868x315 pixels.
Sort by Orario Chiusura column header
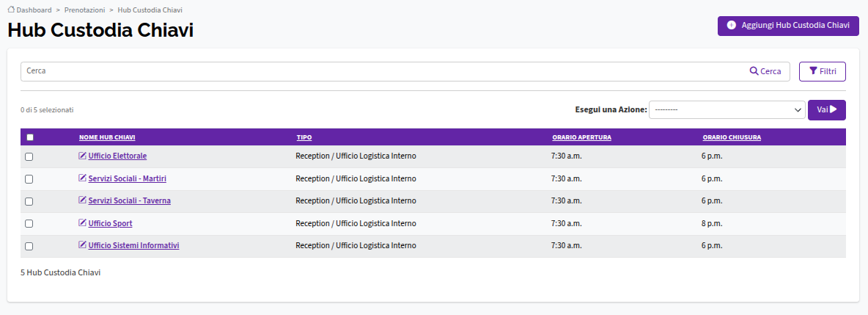click(x=732, y=137)
